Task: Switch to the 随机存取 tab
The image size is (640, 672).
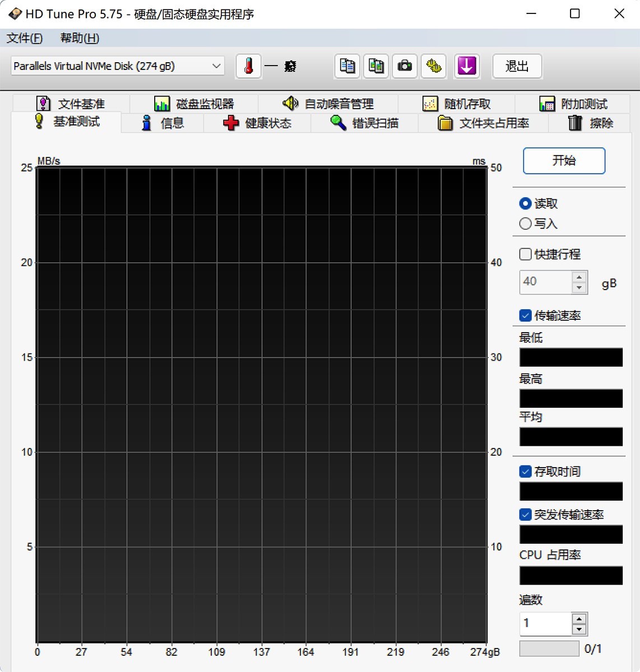Action: [x=457, y=104]
